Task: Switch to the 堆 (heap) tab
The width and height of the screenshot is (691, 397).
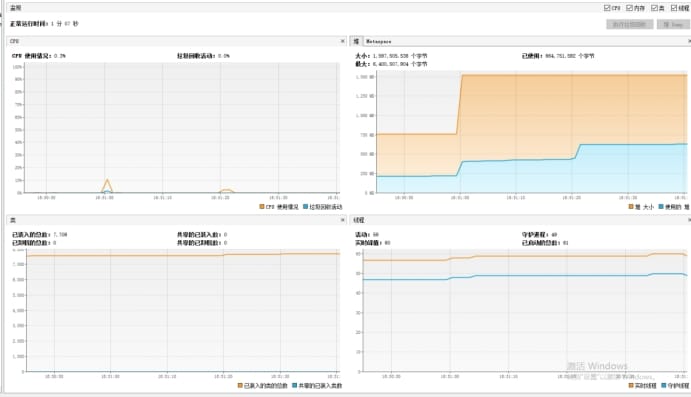Action: tap(356, 41)
